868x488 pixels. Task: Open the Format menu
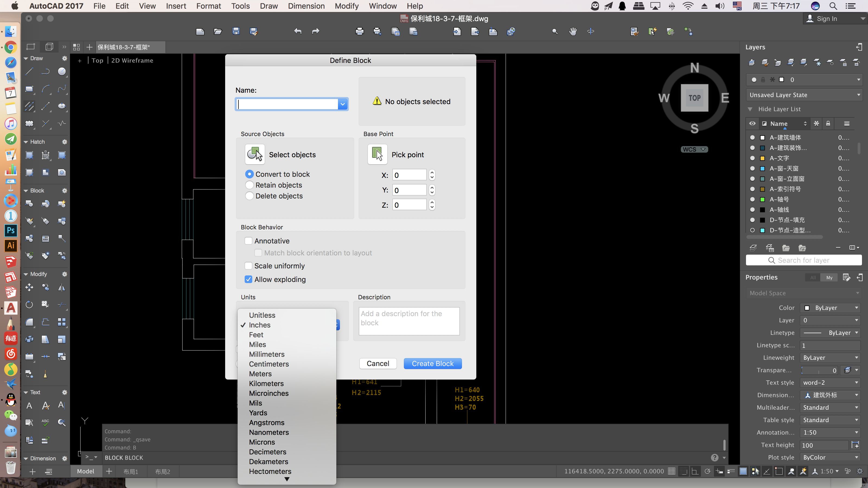click(x=209, y=6)
